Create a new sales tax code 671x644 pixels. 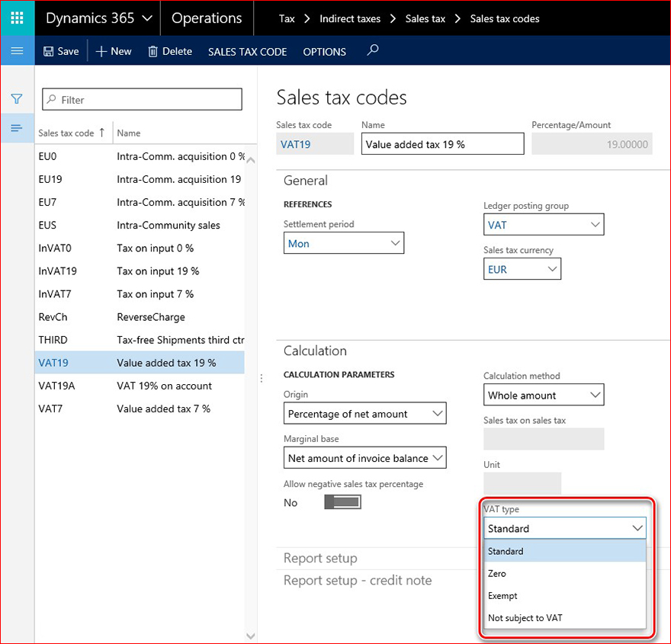coord(114,51)
